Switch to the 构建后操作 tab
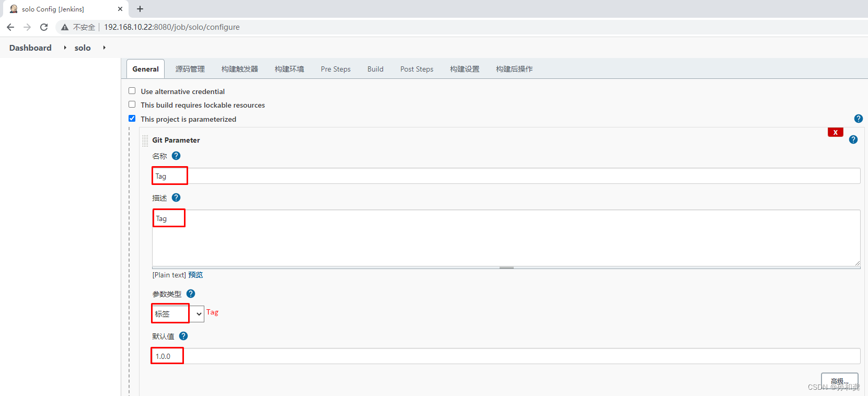The height and width of the screenshot is (396, 868). (x=514, y=69)
